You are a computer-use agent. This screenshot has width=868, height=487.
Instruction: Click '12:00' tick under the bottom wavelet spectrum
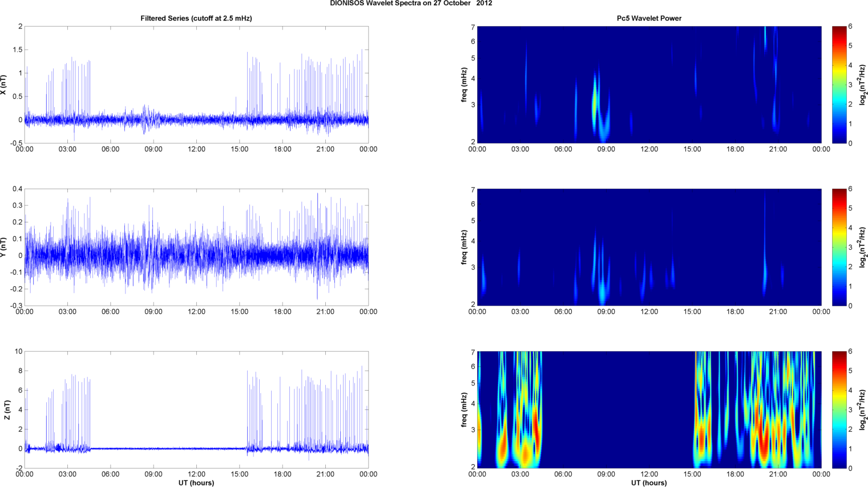[x=649, y=474]
